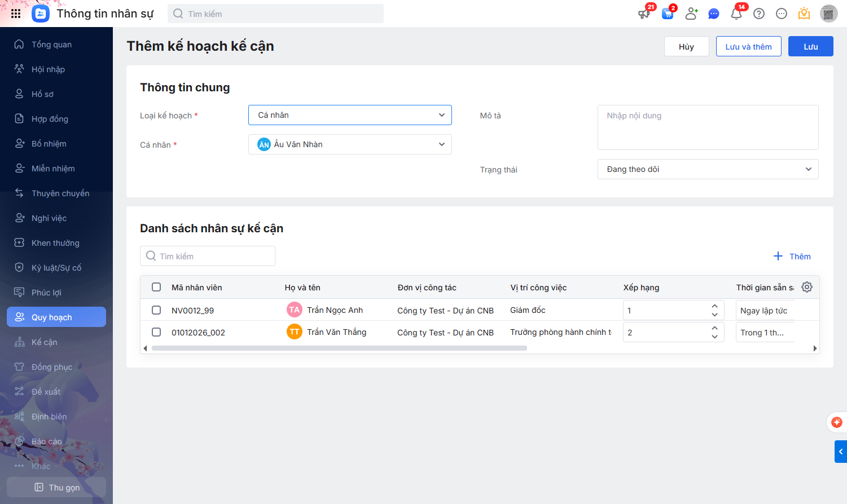Click the add user icon in header
Screen dimensions: 847x504
(x=691, y=14)
